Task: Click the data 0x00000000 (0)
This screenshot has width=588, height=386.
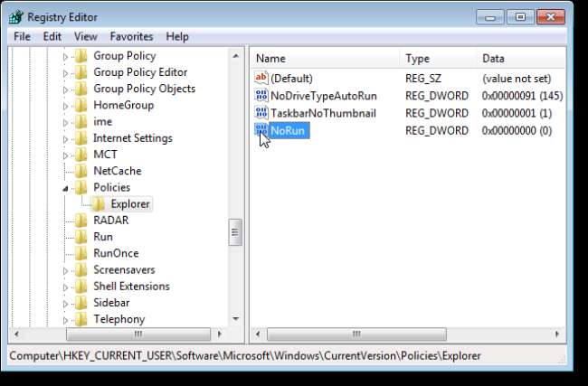Action: 517,130
